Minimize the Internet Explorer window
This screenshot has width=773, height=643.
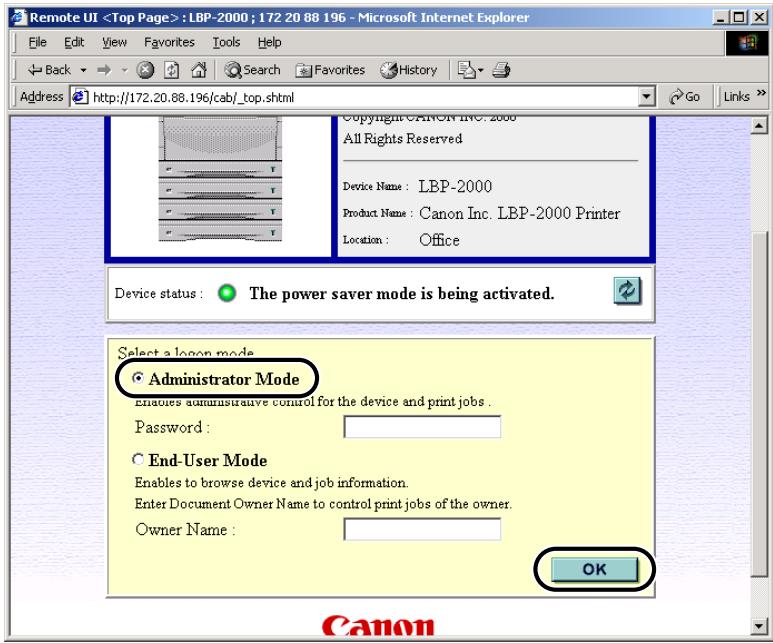721,18
